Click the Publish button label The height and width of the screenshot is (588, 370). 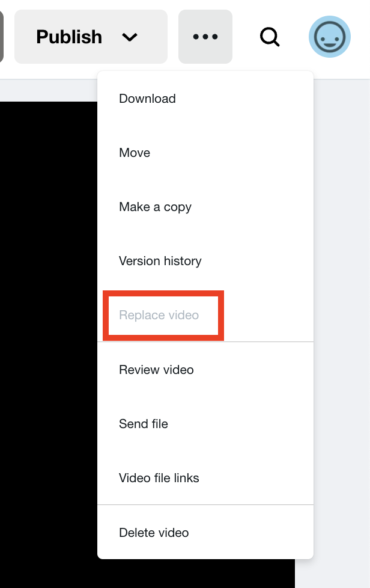69,37
